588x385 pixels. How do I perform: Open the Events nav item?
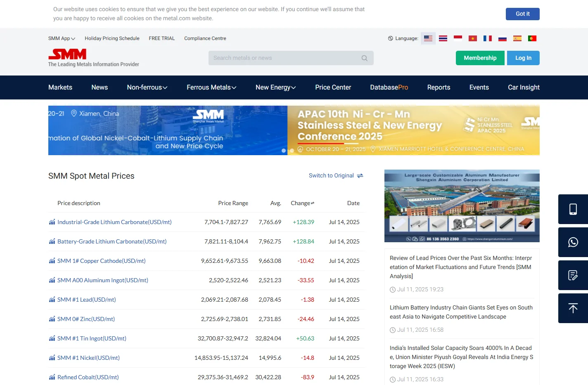[479, 87]
